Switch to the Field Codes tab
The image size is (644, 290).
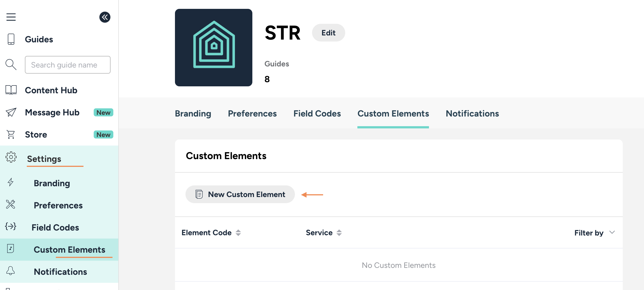point(317,113)
